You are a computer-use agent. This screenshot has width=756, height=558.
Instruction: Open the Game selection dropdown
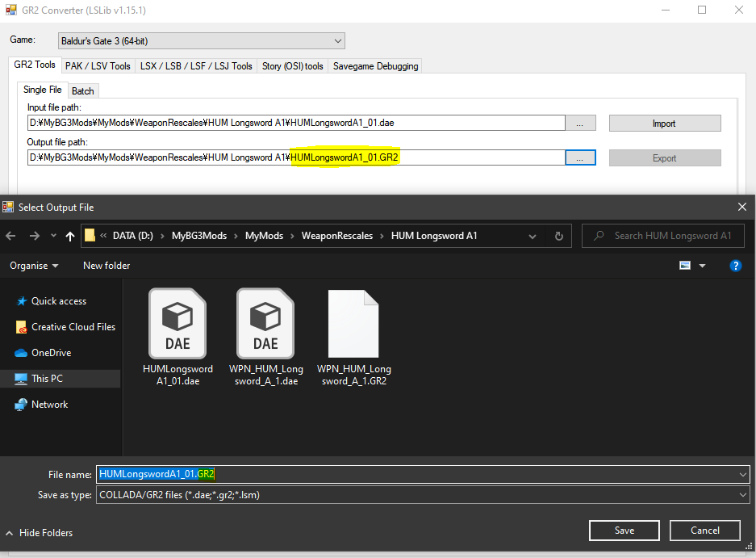pos(201,41)
